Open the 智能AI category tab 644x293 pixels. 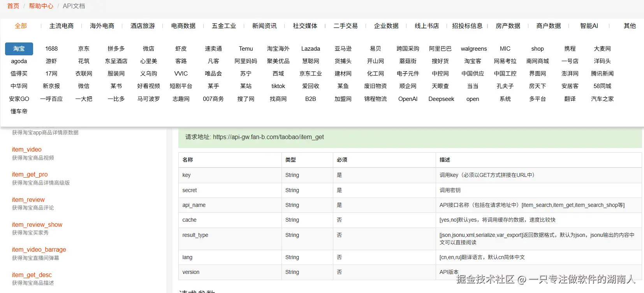(589, 26)
